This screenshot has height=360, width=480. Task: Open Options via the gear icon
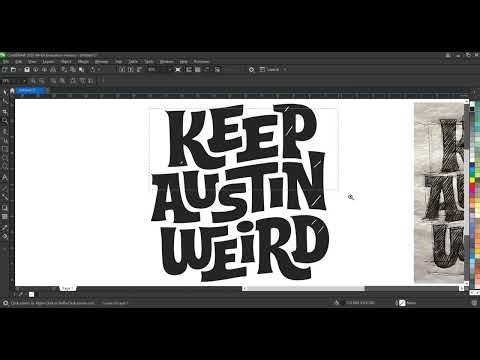(251, 69)
